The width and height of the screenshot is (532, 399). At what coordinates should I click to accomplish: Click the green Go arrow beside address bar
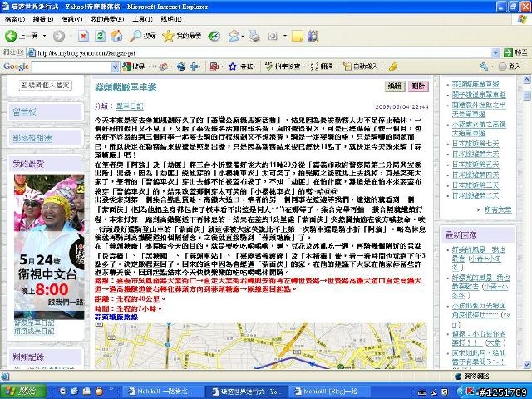pyautogui.click(x=508, y=52)
